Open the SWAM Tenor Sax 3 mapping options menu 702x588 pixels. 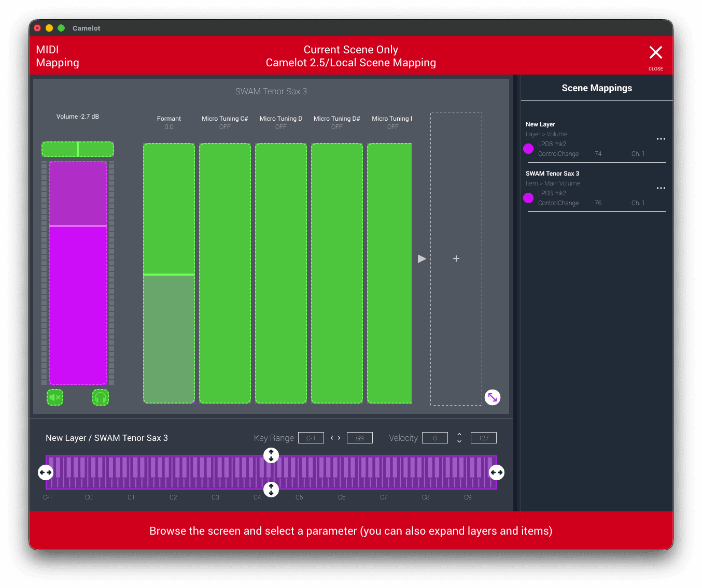point(661,188)
